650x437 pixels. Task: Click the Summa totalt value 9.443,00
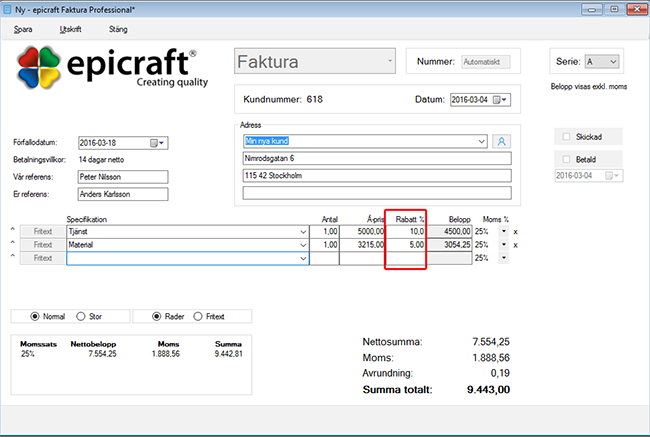[x=488, y=390]
